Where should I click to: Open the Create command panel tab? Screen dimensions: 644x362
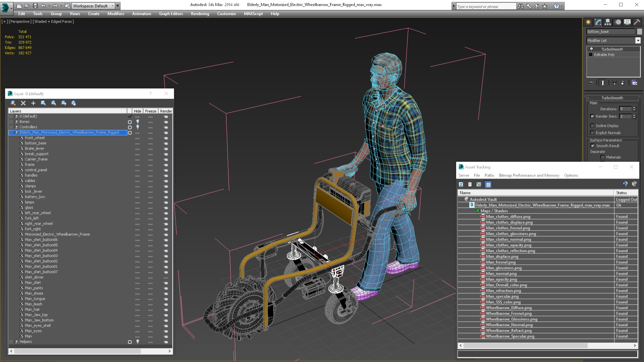pyautogui.click(x=588, y=22)
